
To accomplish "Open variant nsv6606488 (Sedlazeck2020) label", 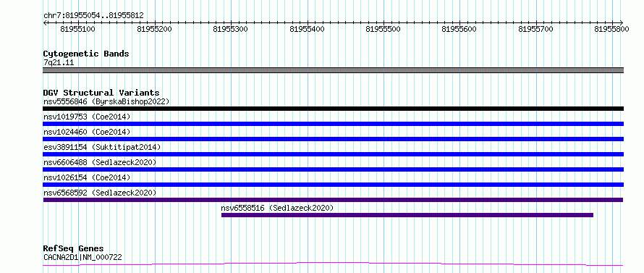I will [100, 162].
